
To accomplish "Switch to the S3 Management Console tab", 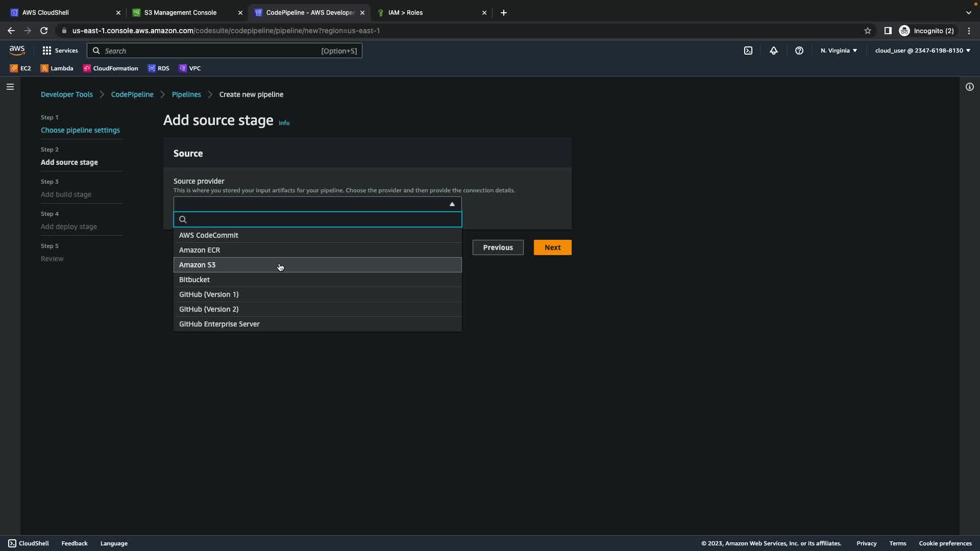I will click(x=180, y=13).
